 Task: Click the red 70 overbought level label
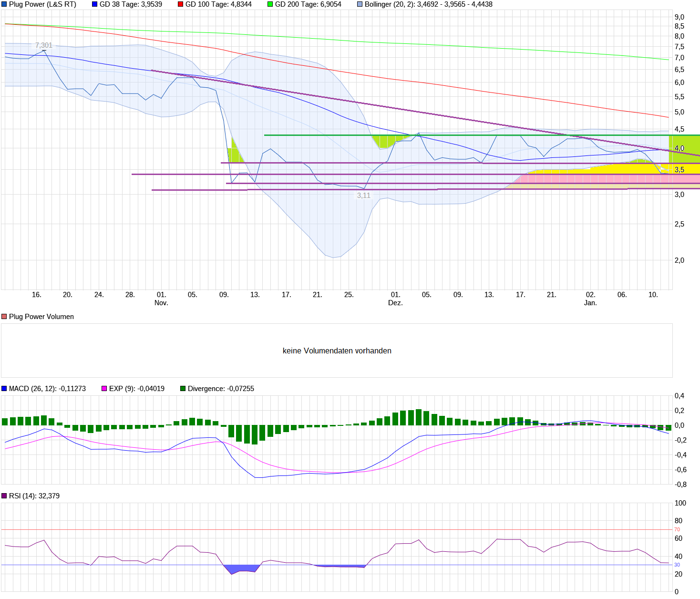coord(677,530)
